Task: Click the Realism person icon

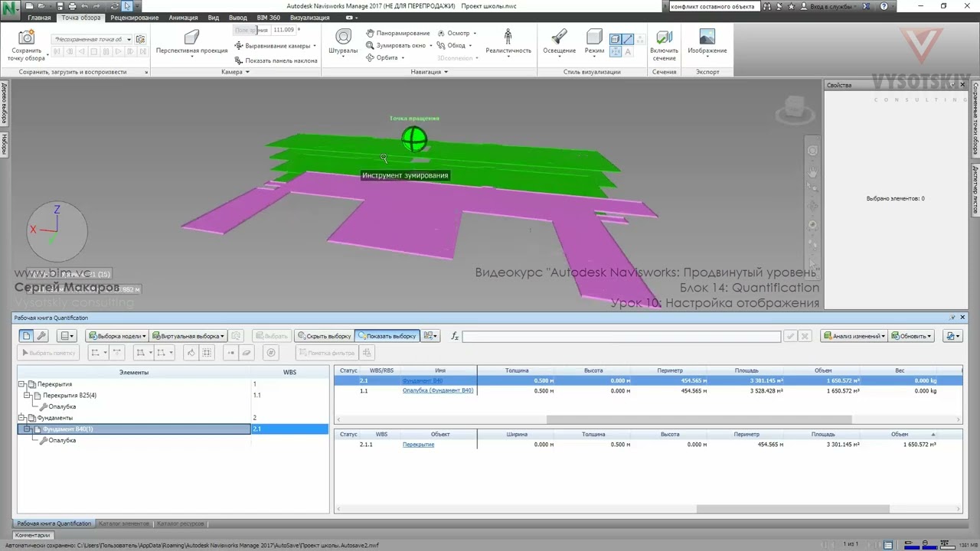Action: (508, 36)
